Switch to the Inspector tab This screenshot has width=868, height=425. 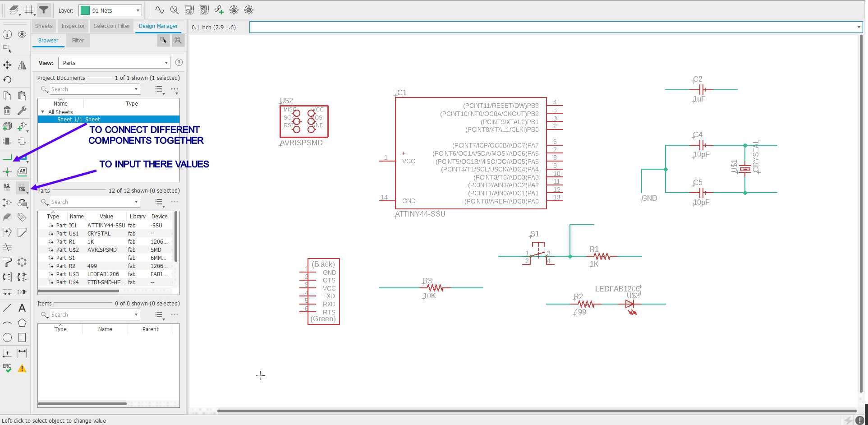tap(73, 26)
